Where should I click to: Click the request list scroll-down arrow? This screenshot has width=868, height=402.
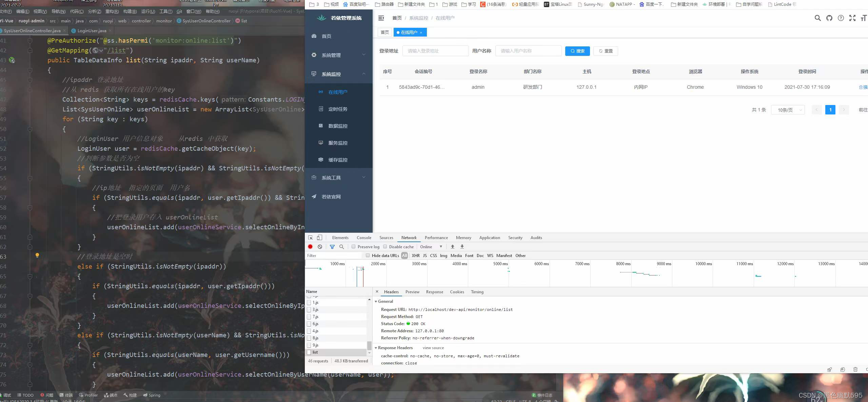pos(369,353)
